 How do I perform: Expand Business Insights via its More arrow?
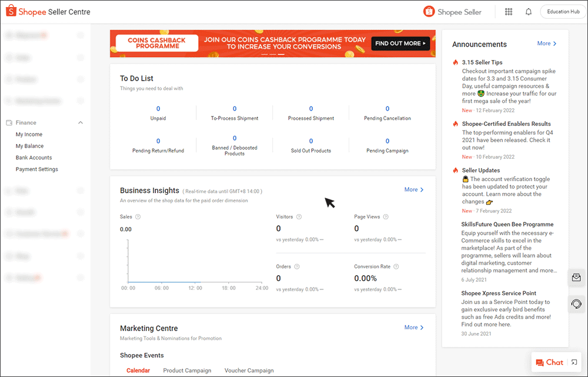tap(413, 189)
